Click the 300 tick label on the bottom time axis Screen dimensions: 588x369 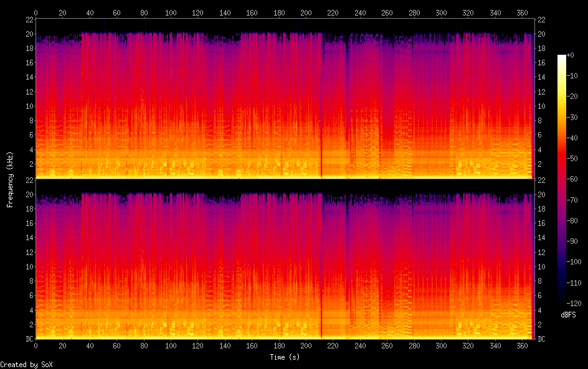[442, 345]
